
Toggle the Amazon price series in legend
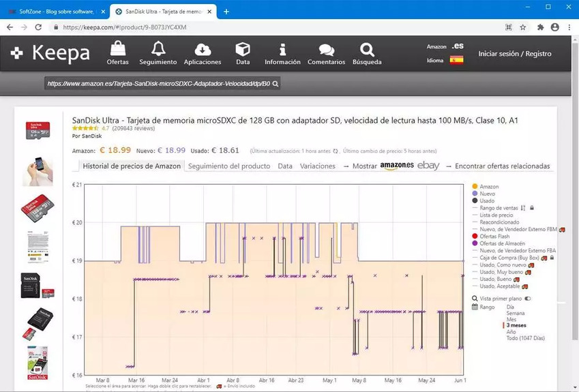point(489,187)
